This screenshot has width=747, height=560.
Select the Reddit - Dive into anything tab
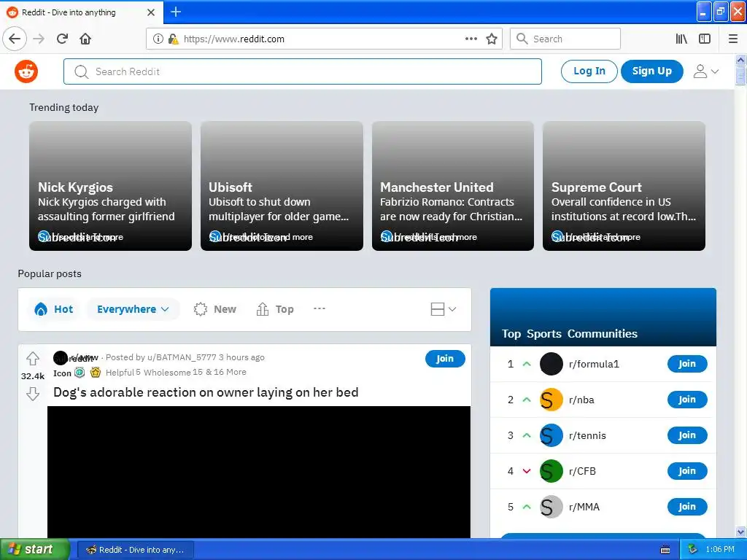click(x=82, y=12)
